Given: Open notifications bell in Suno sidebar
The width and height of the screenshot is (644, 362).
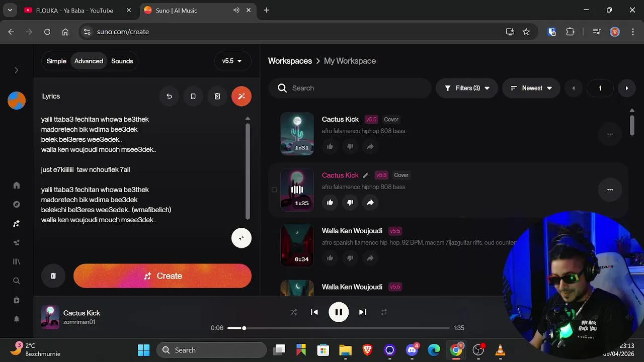Looking at the screenshot, I should coord(17,319).
